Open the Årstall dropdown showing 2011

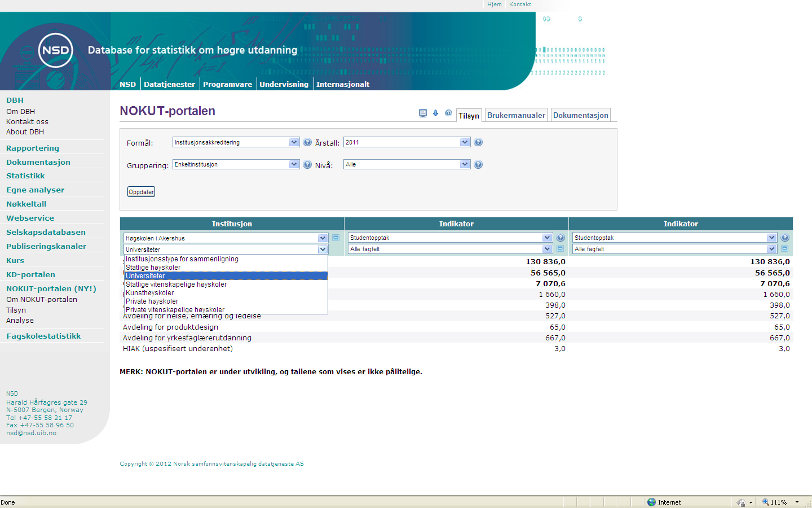(x=407, y=142)
